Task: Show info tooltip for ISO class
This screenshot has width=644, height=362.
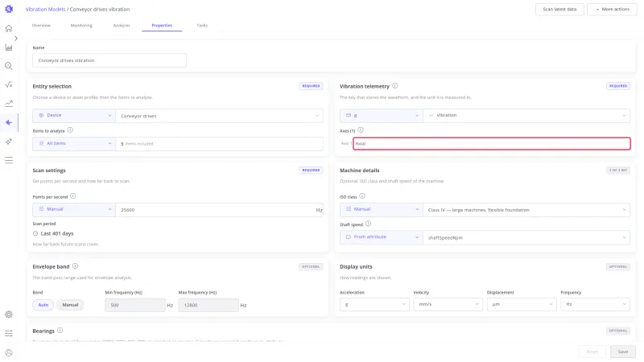Action: point(362,196)
